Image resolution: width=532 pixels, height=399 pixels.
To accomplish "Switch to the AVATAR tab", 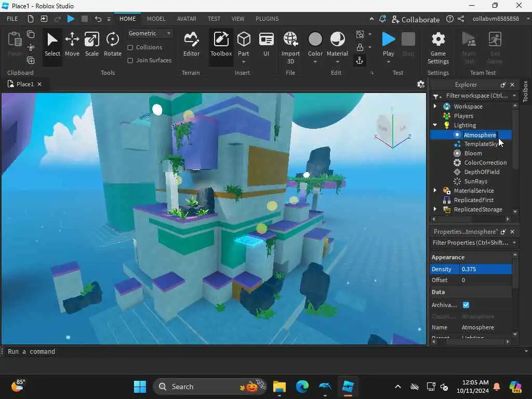I will pos(187,19).
